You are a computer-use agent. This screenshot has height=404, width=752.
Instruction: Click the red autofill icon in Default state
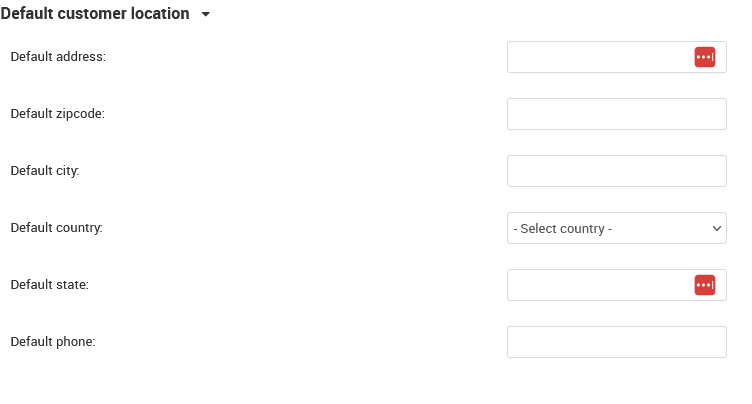tap(705, 285)
